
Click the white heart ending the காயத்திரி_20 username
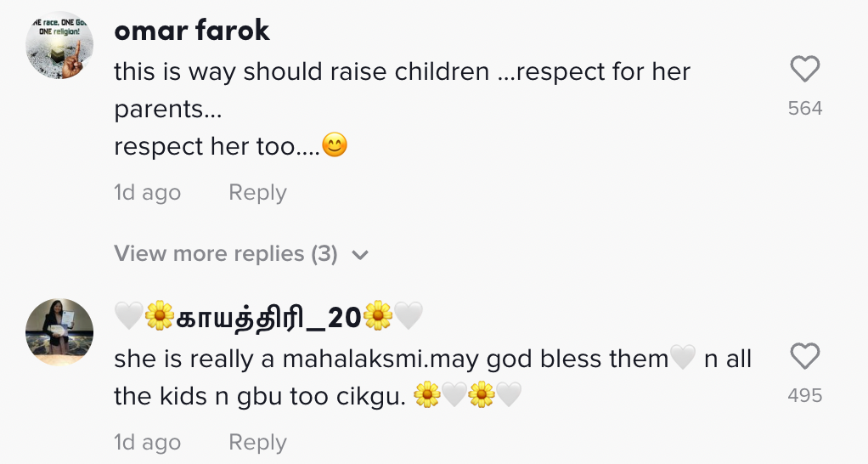coord(409,317)
